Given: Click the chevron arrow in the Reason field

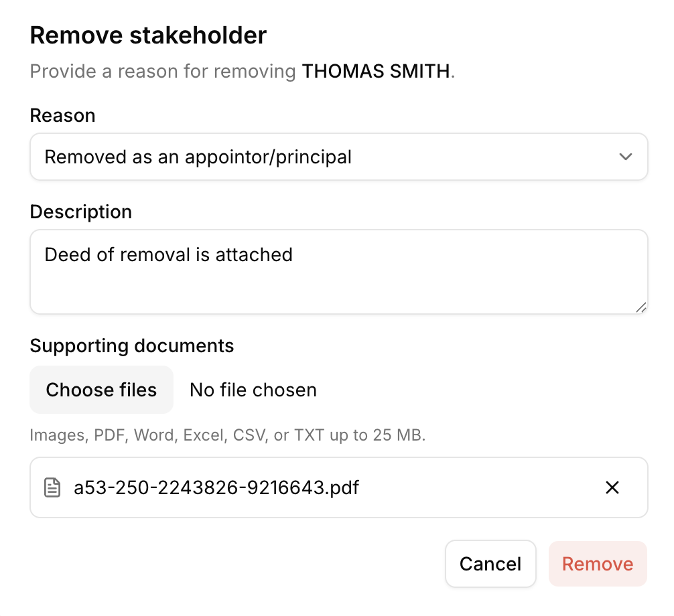Looking at the screenshot, I should click(626, 157).
